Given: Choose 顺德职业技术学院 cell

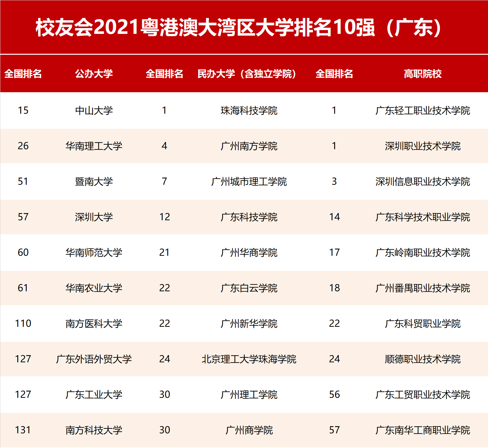Looking at the screenshot, I should [x=422, y=359].
